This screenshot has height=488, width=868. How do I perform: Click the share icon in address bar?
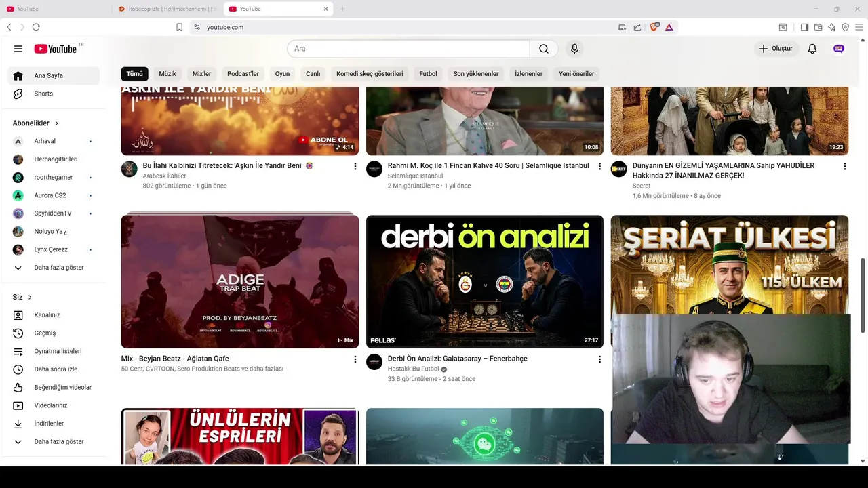pyautogui.click(x=637, y=27)
